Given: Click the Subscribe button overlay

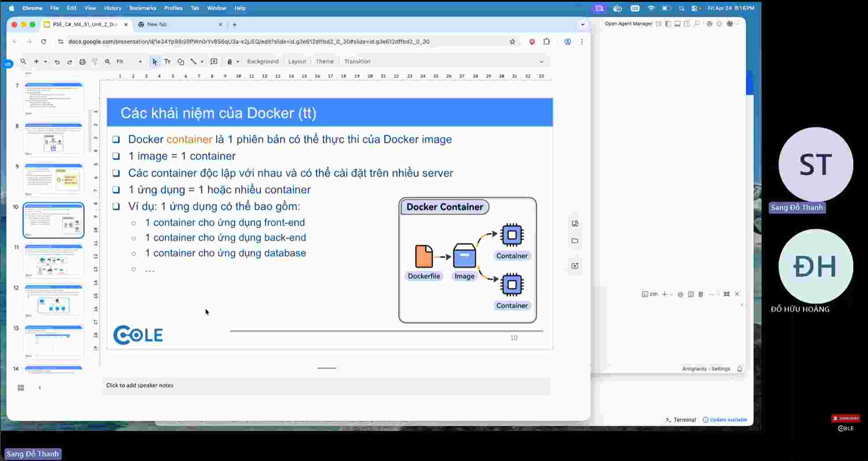Looking at the screenshot, I should click(846, 418).
